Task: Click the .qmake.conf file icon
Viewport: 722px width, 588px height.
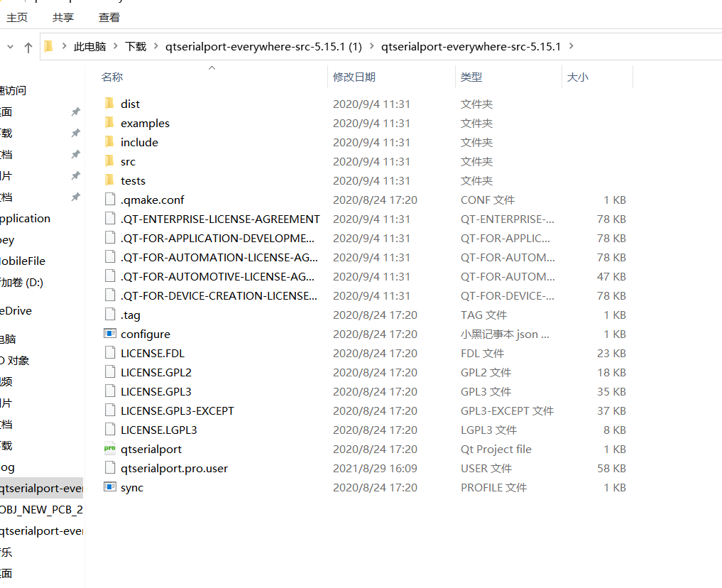Action: pyautogui.click(x=110, y=200)
